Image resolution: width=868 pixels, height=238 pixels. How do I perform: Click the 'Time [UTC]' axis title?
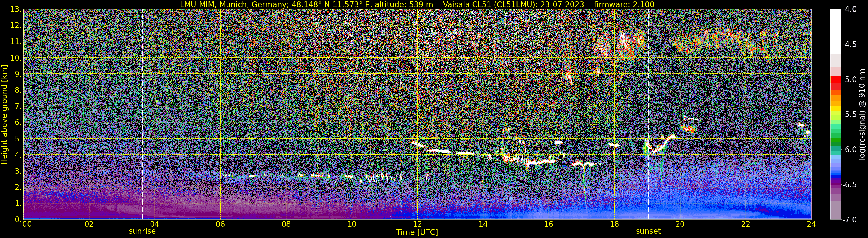click(417, 232)
